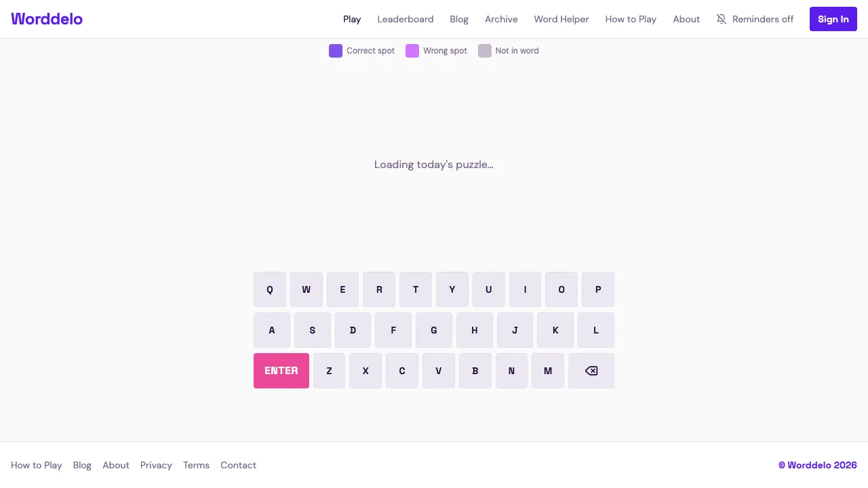This screenshot has height=488, width=868.
Task: Click the backspace key icon
Action: pos(591,371)
